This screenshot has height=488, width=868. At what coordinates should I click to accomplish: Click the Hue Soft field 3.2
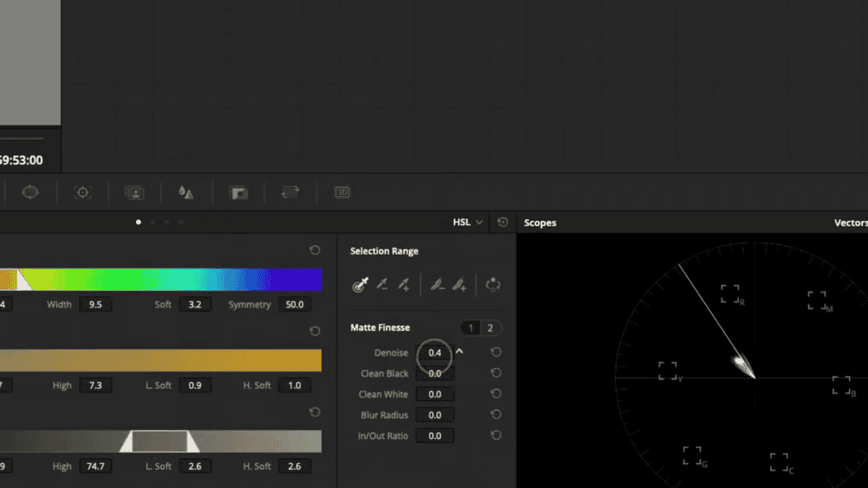pyautogui.click(x=195, y=305)
